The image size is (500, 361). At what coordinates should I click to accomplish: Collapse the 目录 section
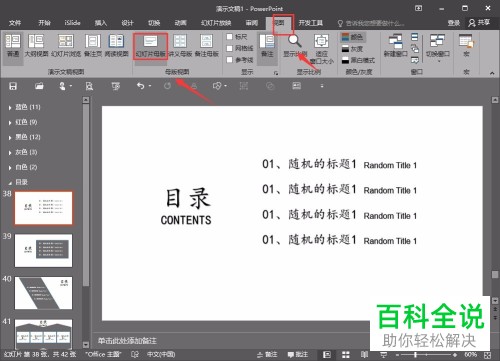[10, 183]
